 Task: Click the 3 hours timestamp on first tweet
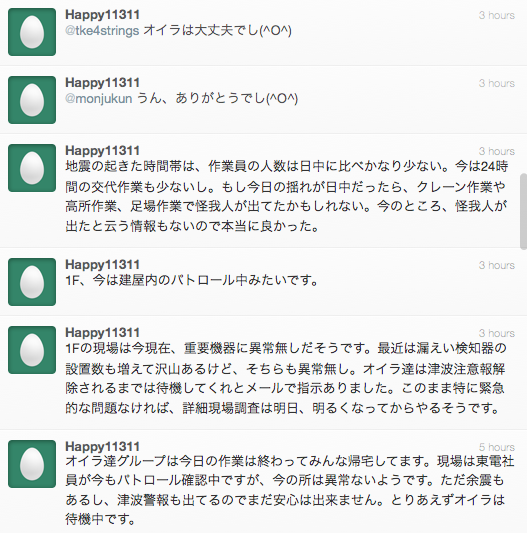(497, 15)
